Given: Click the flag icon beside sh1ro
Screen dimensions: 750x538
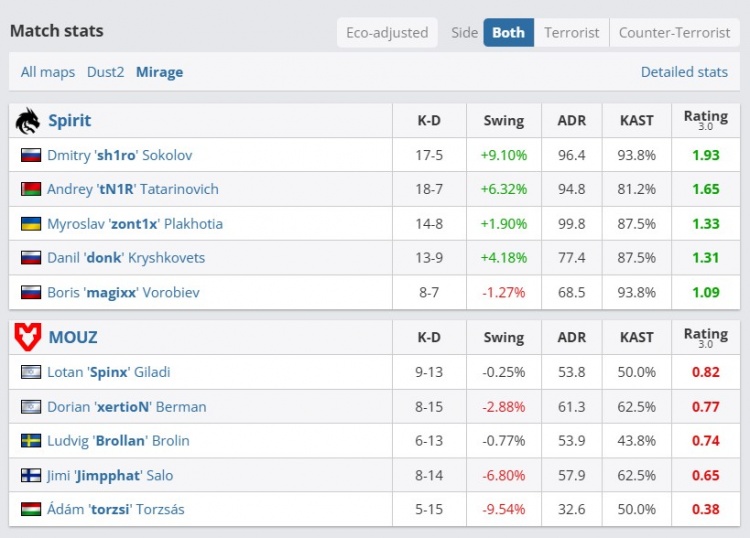Looking at the screenshot, I should click(31, 155).
